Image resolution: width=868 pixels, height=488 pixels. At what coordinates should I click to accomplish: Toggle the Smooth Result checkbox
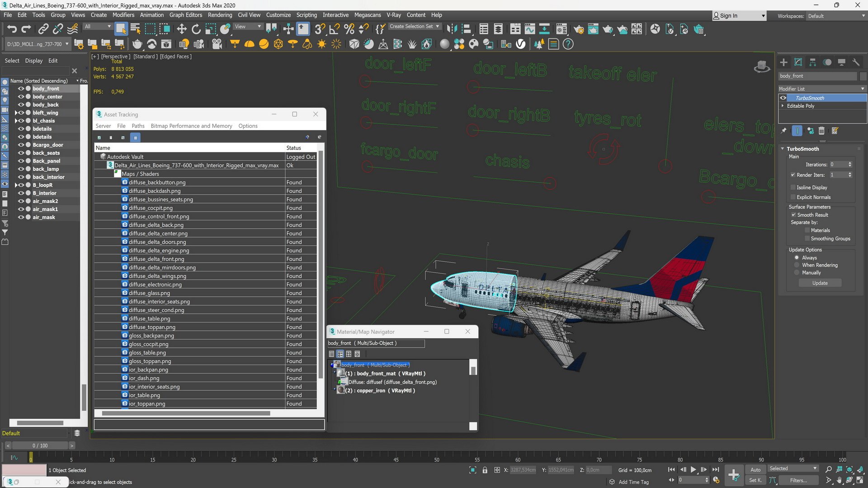793,215
